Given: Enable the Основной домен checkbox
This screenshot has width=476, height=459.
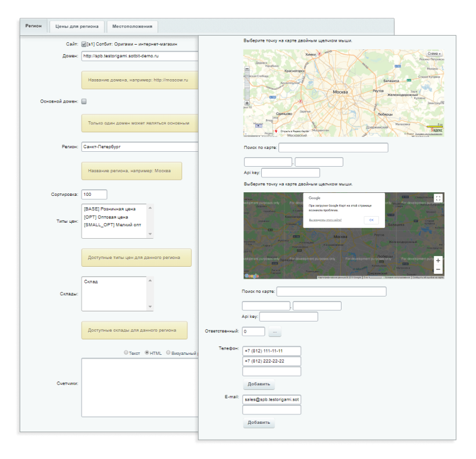Looking at the screenshot, I should tap(84, 101).
